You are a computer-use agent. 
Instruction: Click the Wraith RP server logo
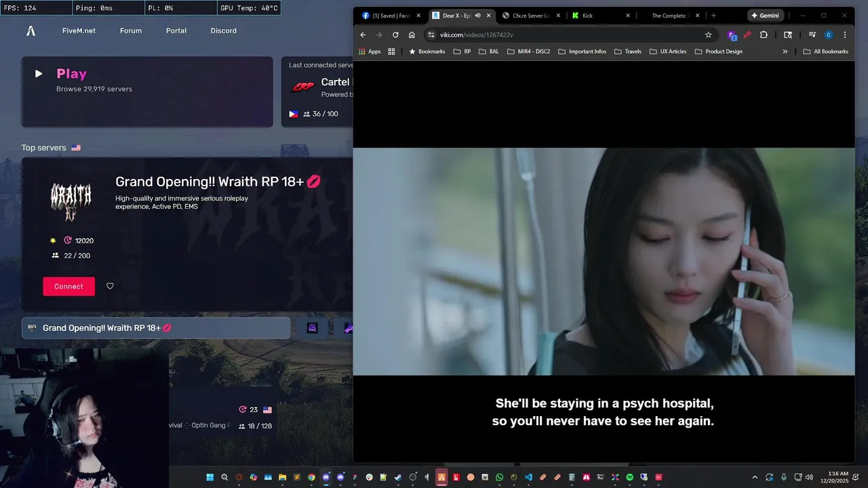pyautogui.click(x=71, y=201)
